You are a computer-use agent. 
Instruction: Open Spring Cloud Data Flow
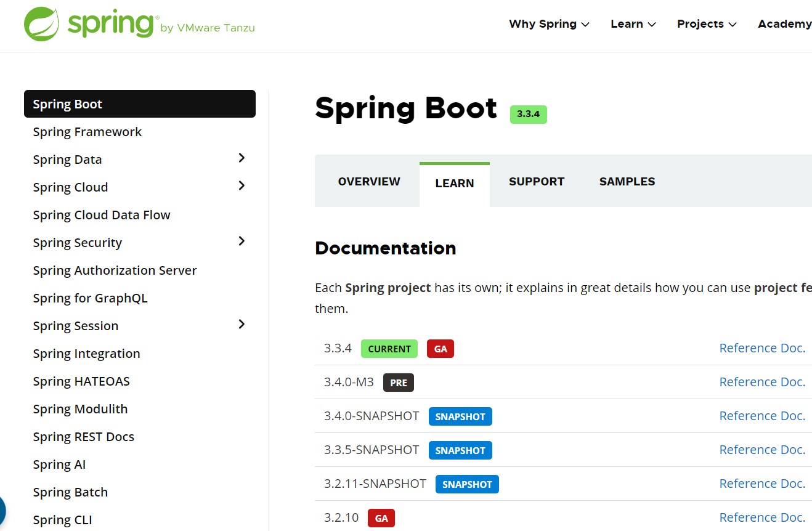[102, 215]
